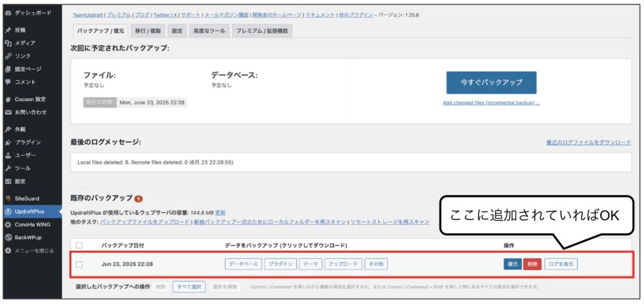Screen dimensions: 644x304
Task: Click the Posts pin icon
Action: 8,30
